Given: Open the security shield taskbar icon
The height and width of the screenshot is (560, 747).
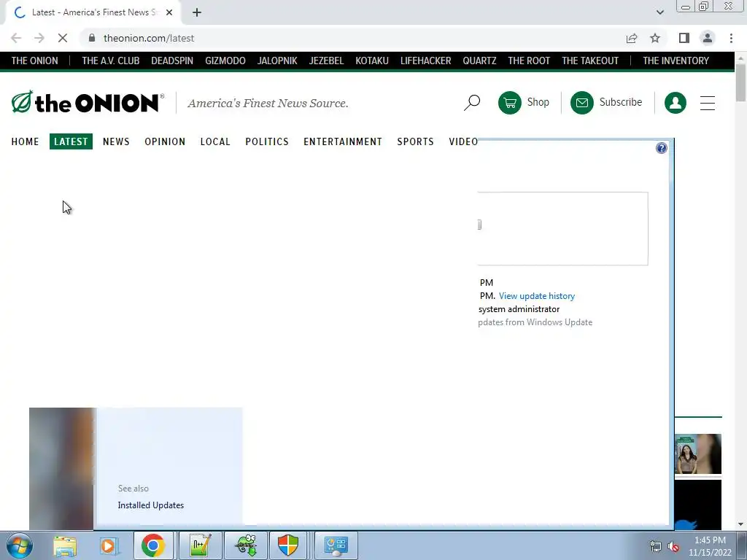Looking at the screenshot, I should pyautogui.click(x=288, y=545).
